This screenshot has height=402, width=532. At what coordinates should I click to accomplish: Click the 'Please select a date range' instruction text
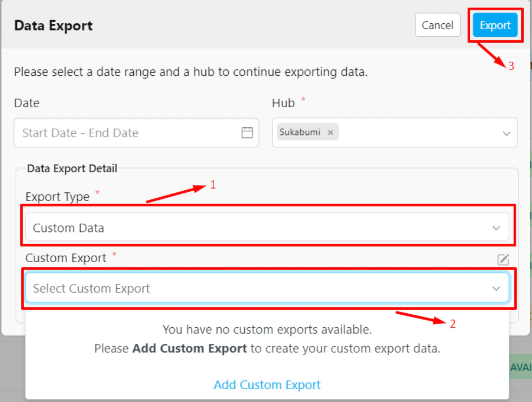pyautogui.click(x=191, y=72)
